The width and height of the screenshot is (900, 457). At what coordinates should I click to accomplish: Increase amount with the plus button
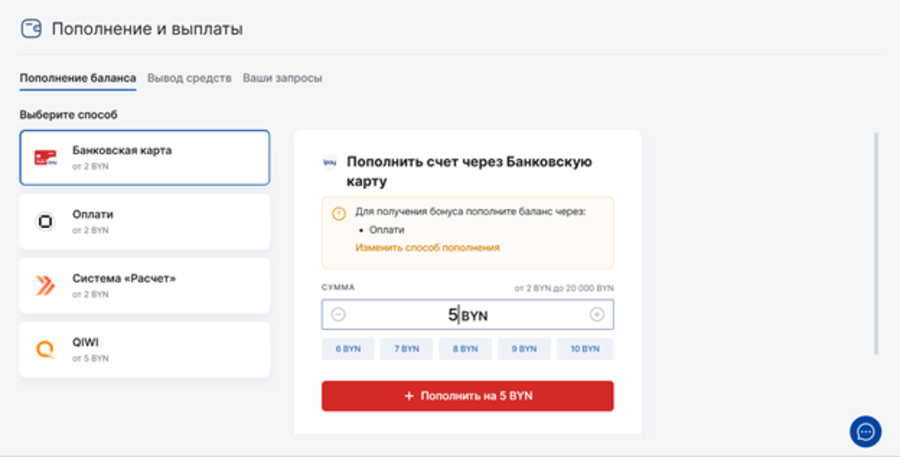pos(597,315)
